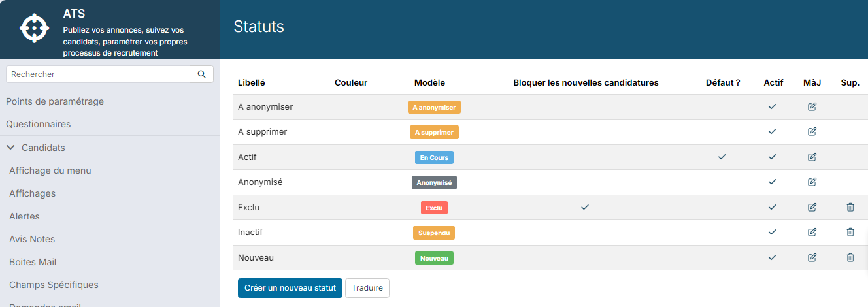Click the orange A supprimer badge
The width and height of the screenshot is (868, 307).
(434, 132)
